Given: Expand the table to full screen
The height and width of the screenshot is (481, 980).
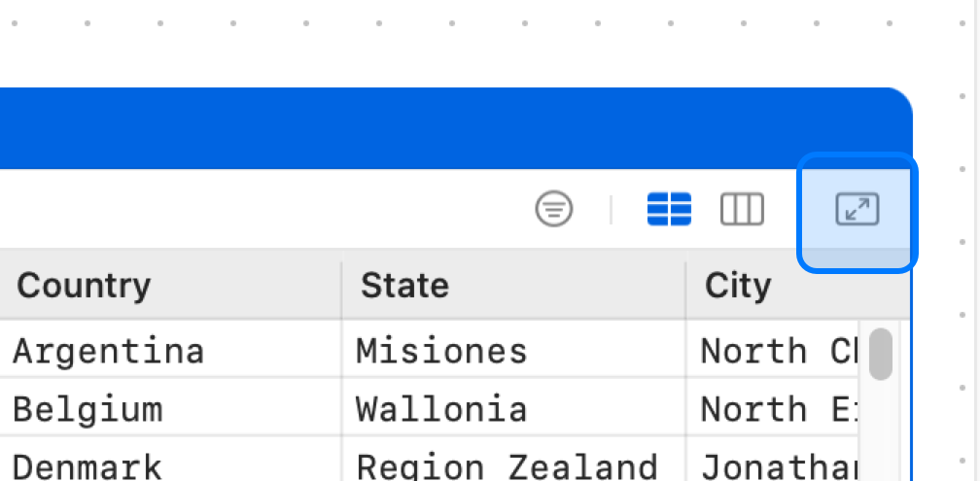Looking at the screenshot, I should coord(857,209).
